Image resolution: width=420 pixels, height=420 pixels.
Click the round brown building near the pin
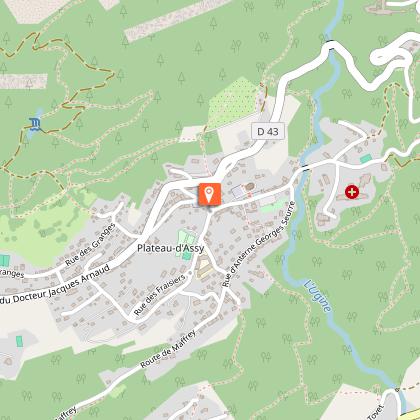tap(250, 187)
